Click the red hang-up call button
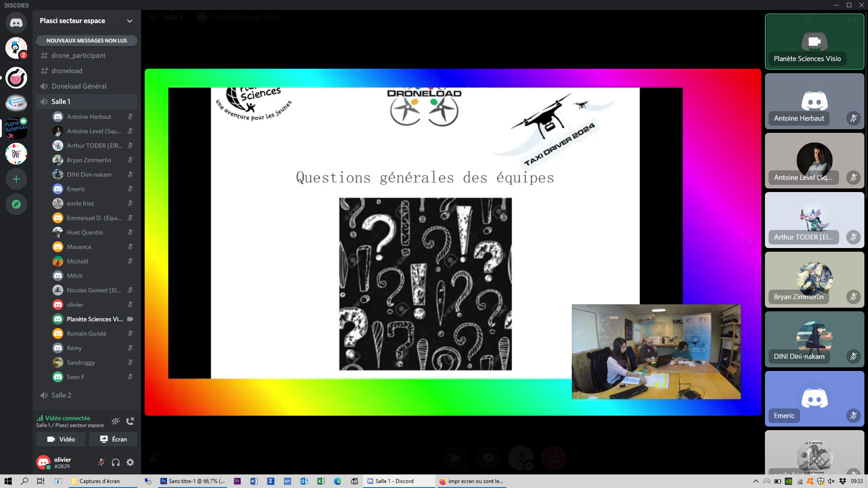 553,458
